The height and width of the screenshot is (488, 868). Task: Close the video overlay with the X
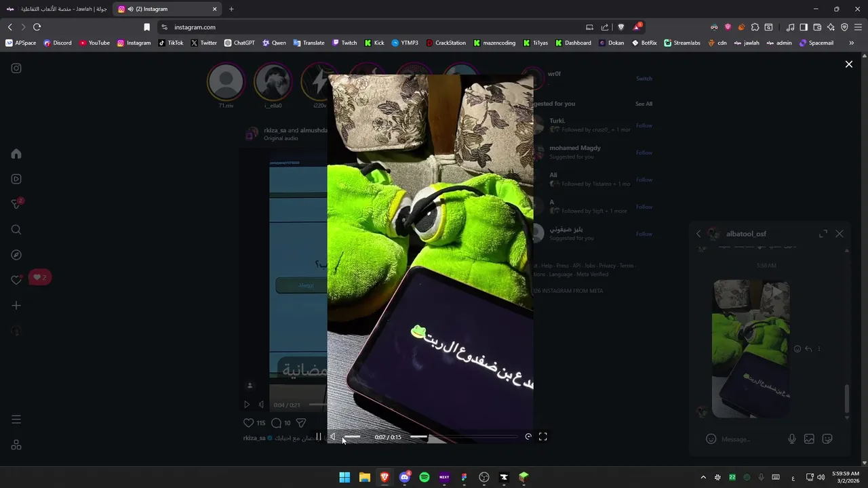(x=848, y=64)
